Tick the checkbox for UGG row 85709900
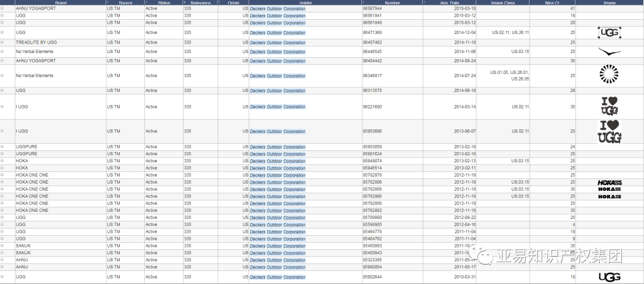644x284 pixels. (2, 217)
